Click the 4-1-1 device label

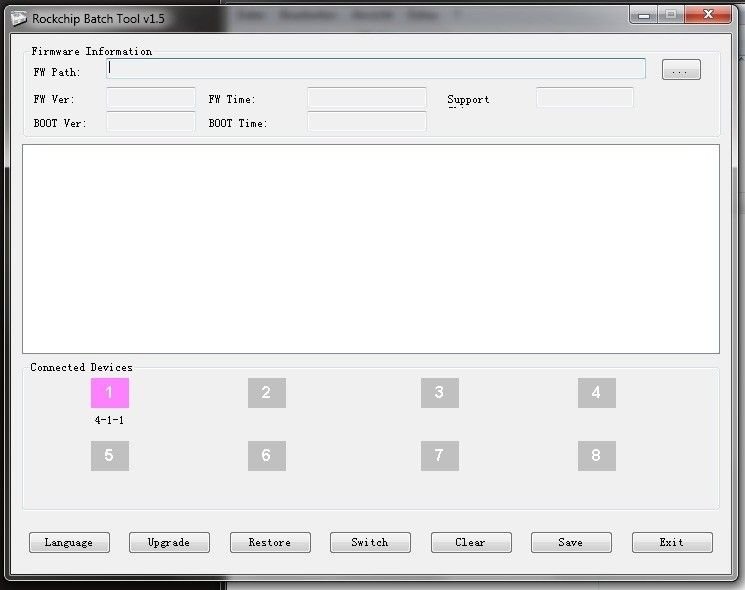pyautogui.click(x=109, y=420)
